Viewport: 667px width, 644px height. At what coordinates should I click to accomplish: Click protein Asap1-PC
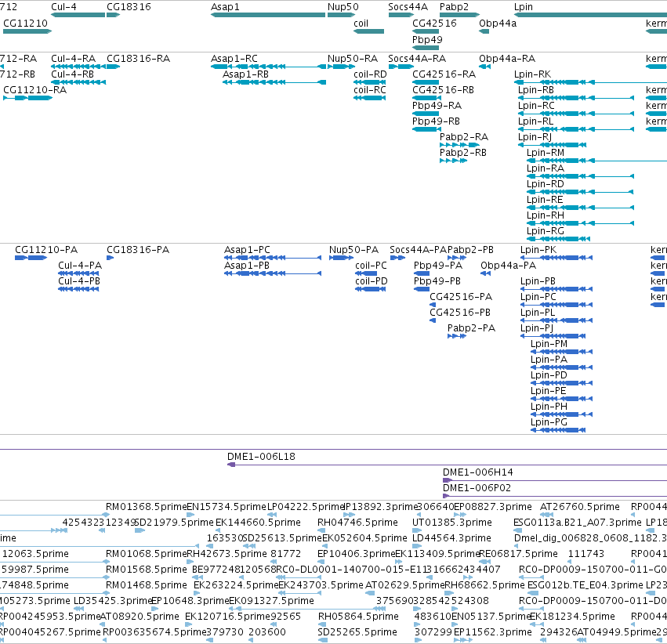pyautogui.click(x=273, y=258)
